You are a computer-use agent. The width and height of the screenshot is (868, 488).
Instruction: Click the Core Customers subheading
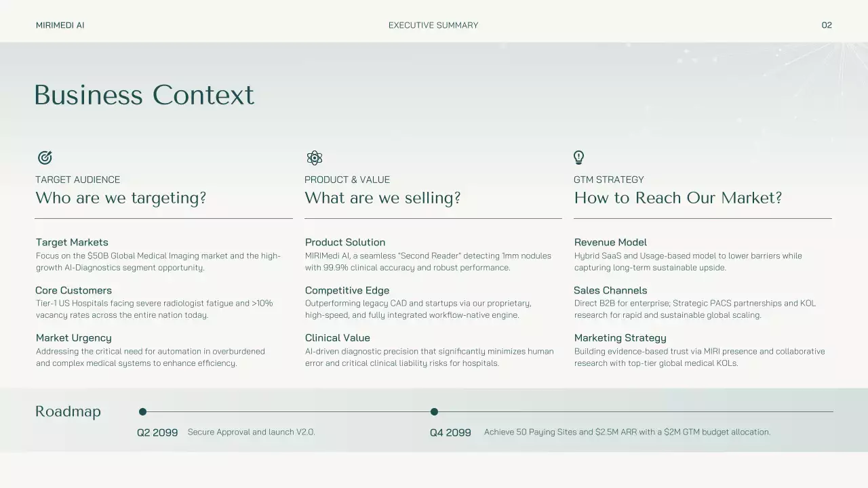[x=73, y=290]
